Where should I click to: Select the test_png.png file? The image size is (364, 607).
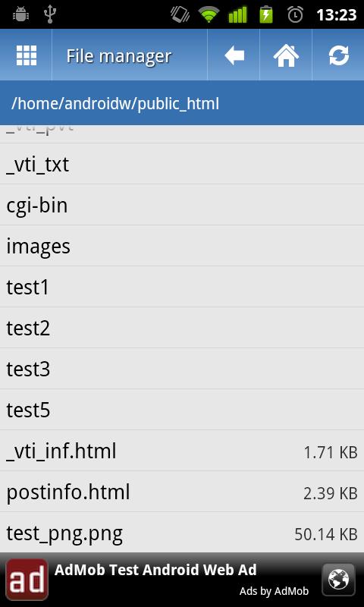coord(182,533)
